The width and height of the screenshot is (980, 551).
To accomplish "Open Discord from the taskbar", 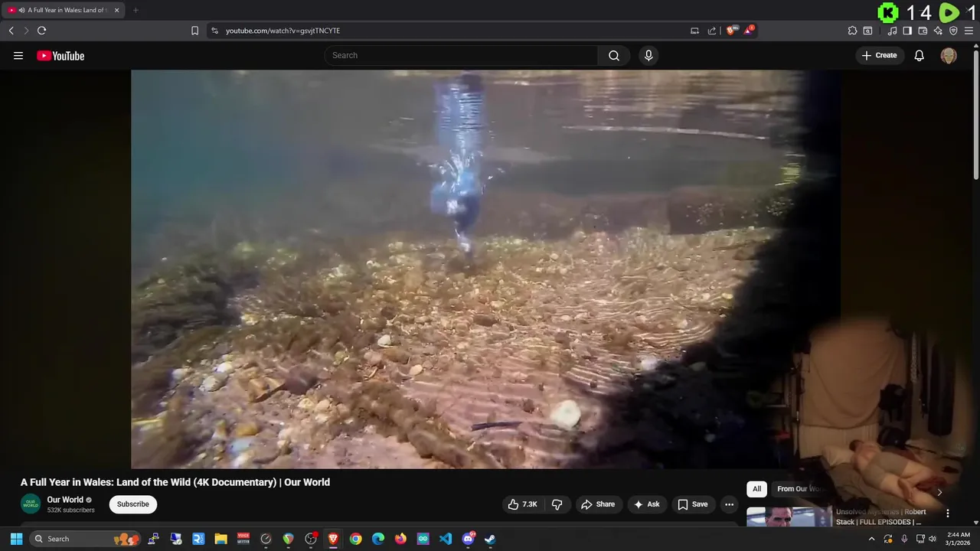I will click(468, 539).
